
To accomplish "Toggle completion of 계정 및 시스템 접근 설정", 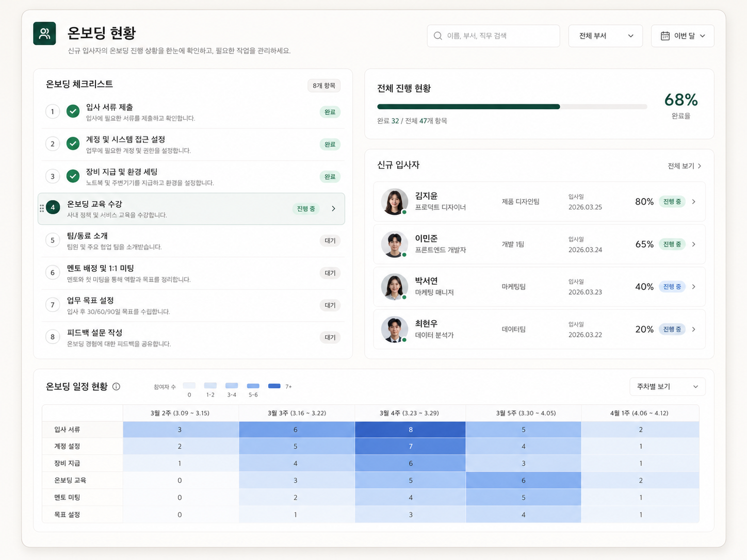I will pyautogui.click(x=73, y=144).
